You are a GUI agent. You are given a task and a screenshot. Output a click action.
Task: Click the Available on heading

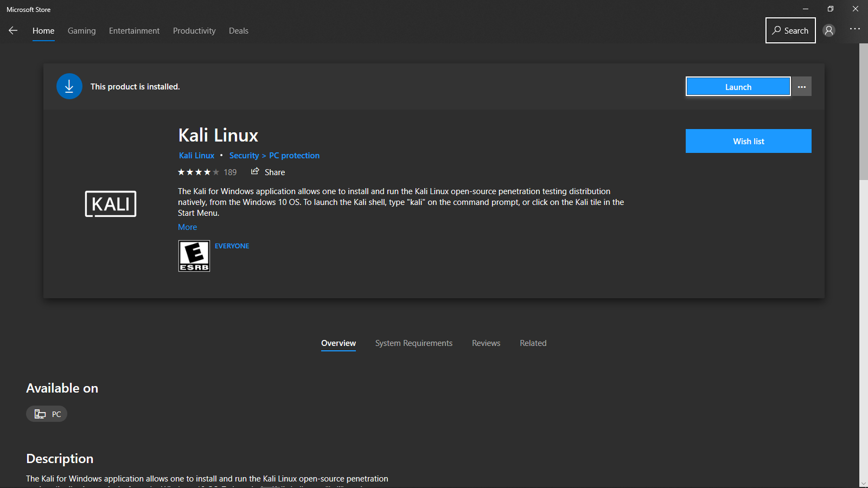point(62,388)
